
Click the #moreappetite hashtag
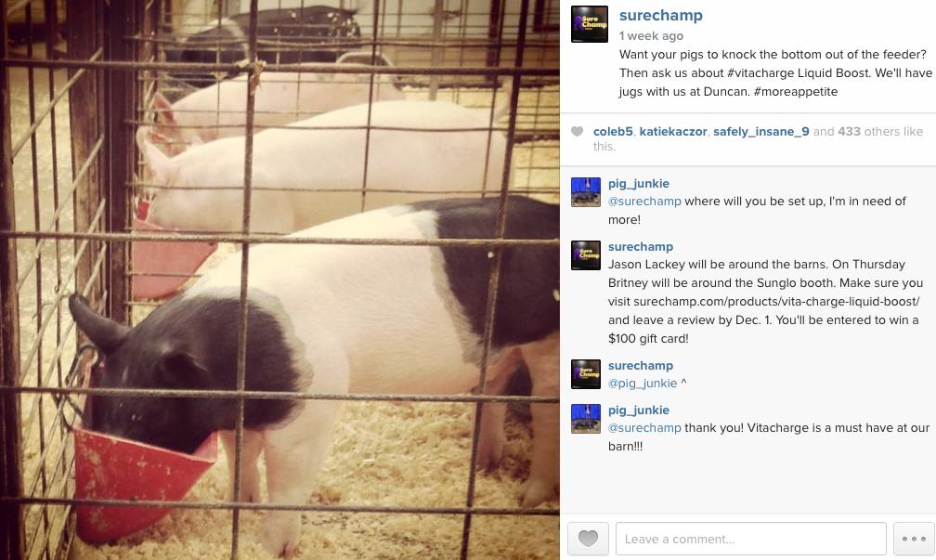point(796,91)
